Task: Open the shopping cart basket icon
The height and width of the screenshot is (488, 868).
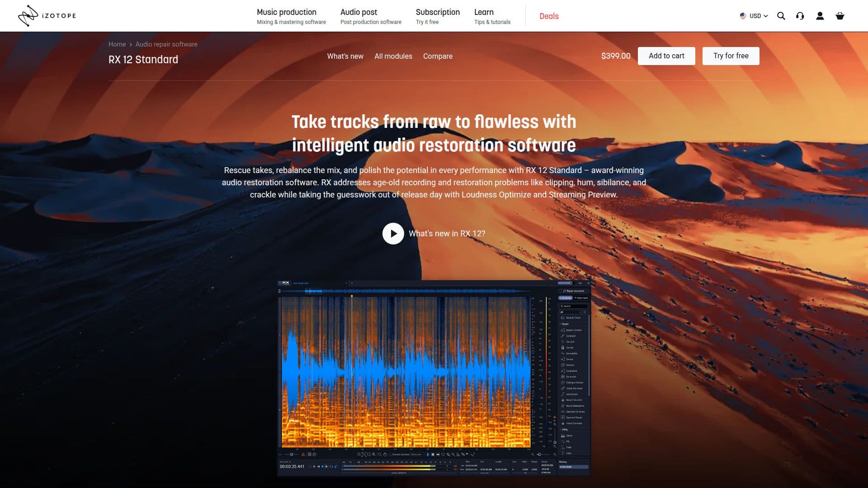Action: coord(840,16)
